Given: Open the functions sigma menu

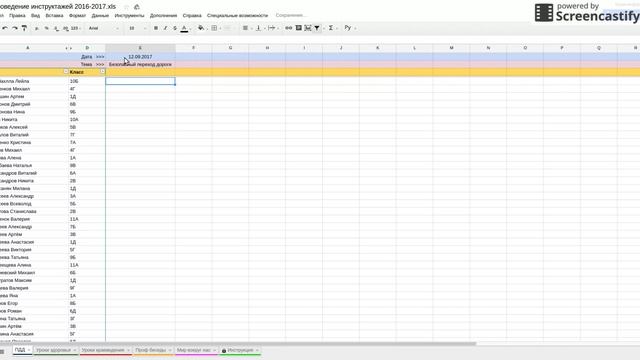Looking at the screenshot, I should (x=331, y=28).
